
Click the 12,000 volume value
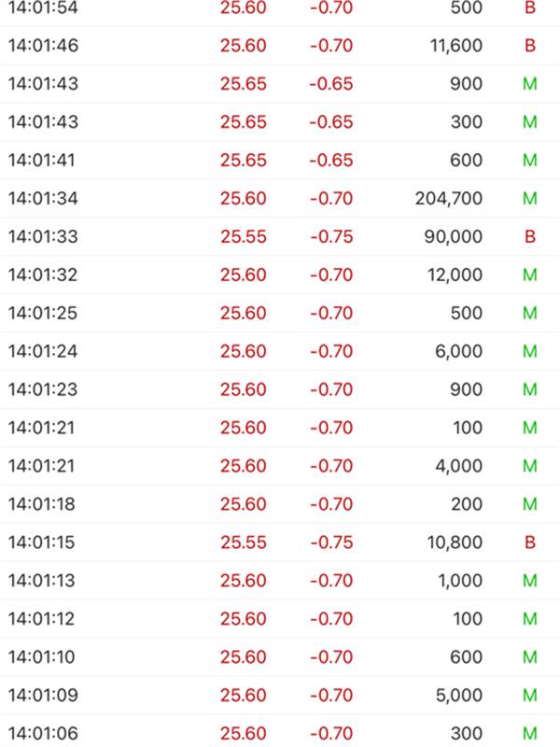tap(453, 275)
